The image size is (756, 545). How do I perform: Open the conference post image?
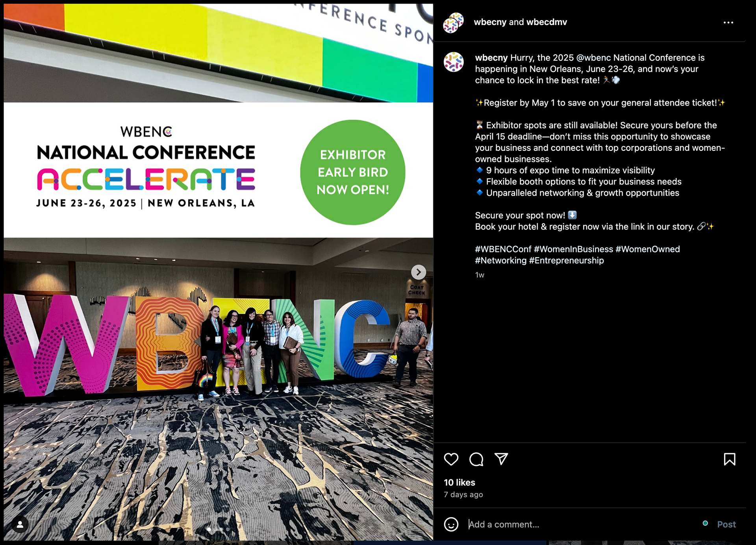click(x=219, y=272)
